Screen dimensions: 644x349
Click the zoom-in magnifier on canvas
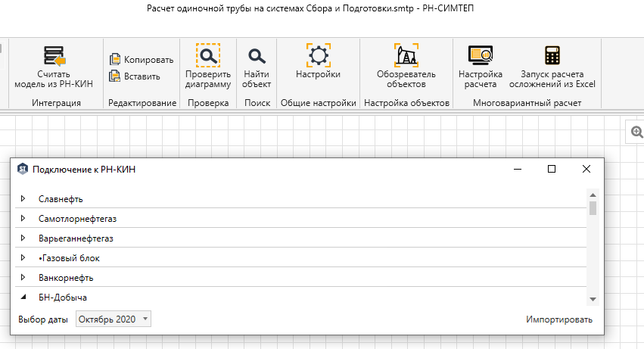coord(636,132)
